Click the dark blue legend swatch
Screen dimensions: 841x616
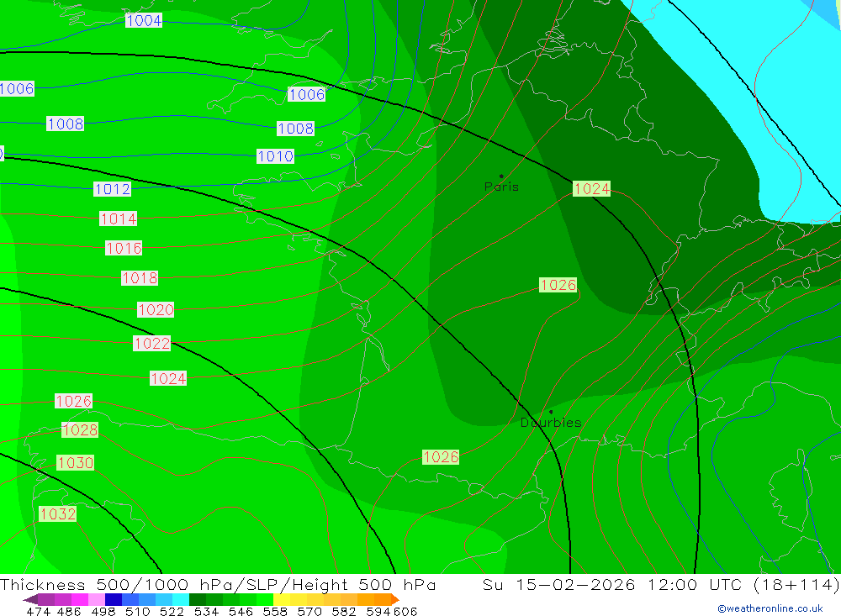pyautogui.click(x=114, y=599)
